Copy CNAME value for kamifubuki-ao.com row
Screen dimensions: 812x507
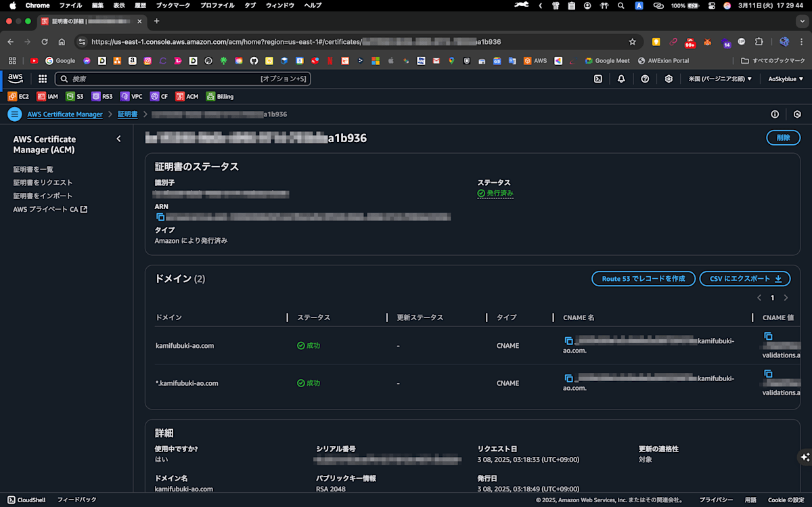(x=768, y=336)
